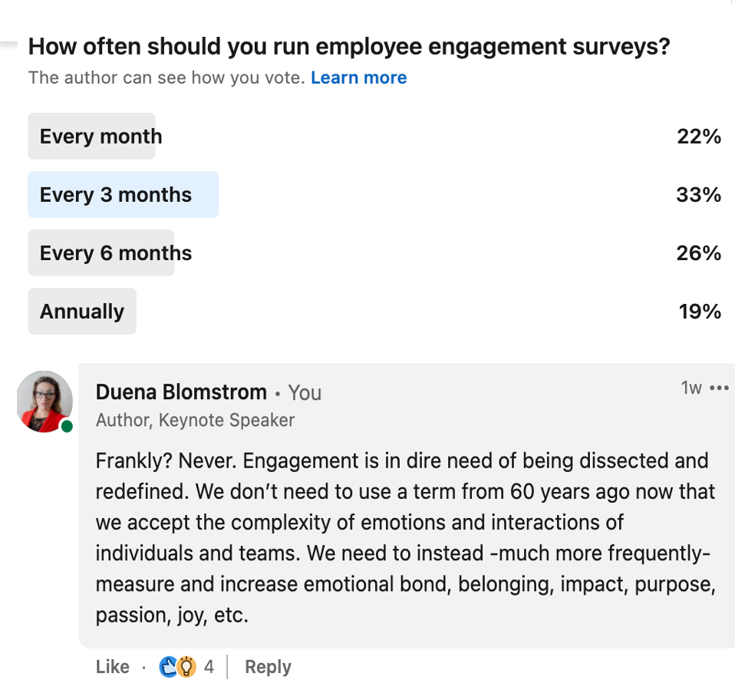Select the Every month poll option
735x700 pixels.
tap(91, 136)
